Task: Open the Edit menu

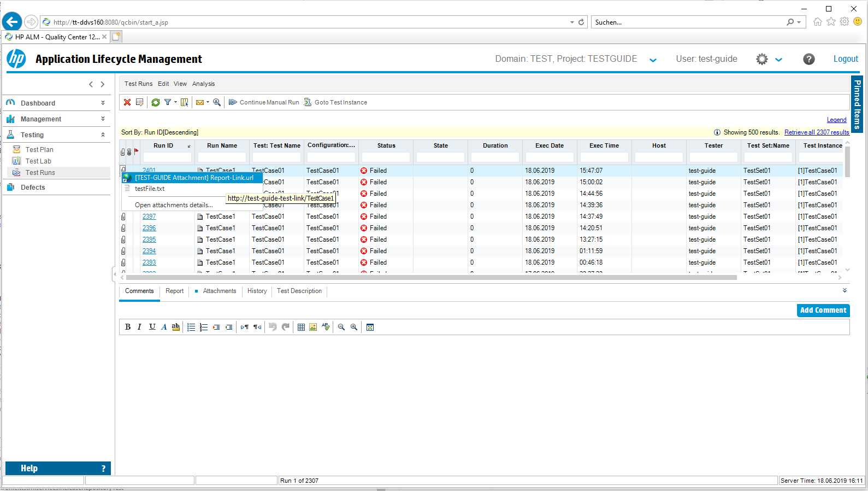Action: tap(163, 84)
